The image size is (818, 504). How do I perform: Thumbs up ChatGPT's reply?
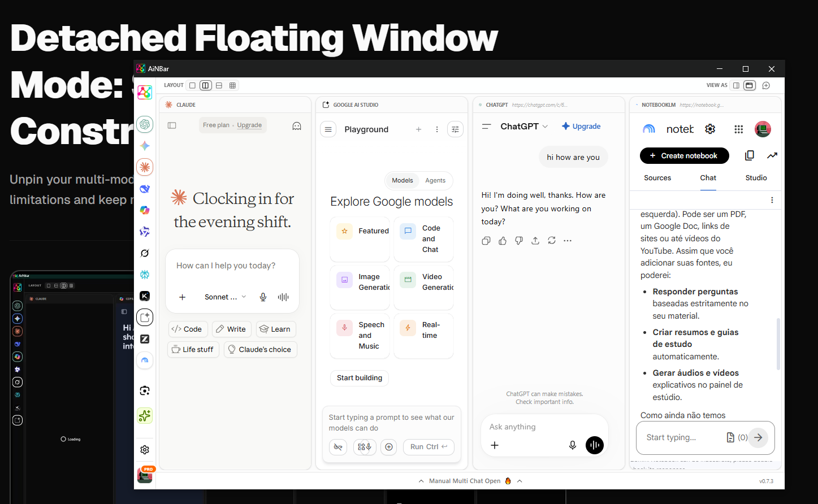click(503, 241)
